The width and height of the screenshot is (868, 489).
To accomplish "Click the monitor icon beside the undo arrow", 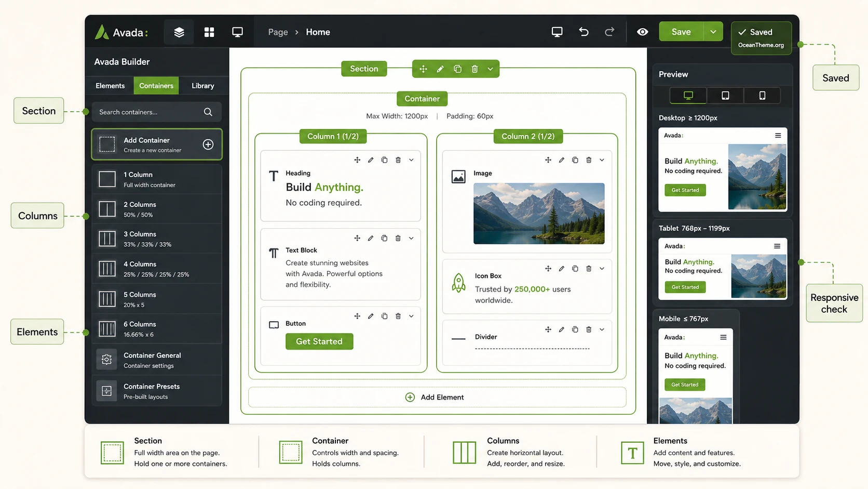I will (557, 32).
